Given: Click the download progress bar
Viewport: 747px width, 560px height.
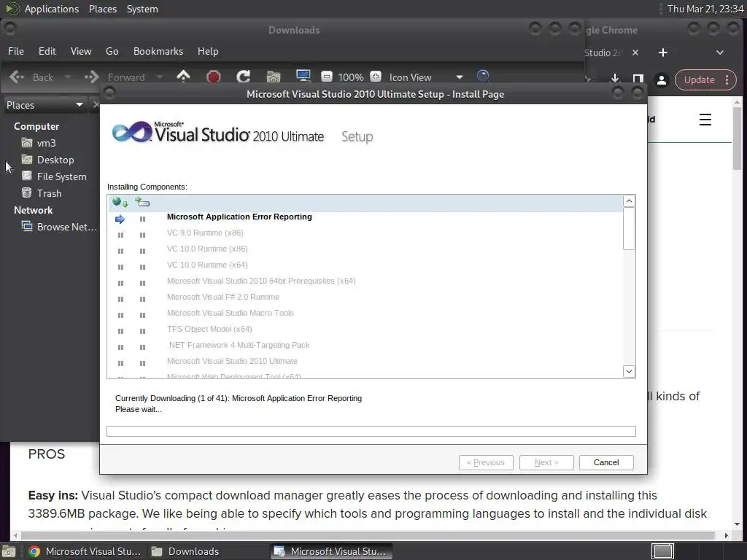Looking at the screenshot, I should [371, 431].
